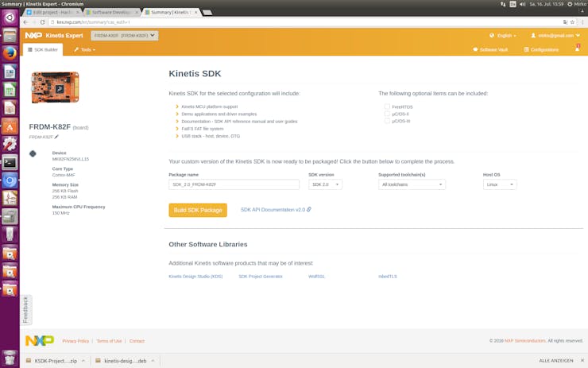
Task: Open the Terminal from the dock
Action: point(10,162)
